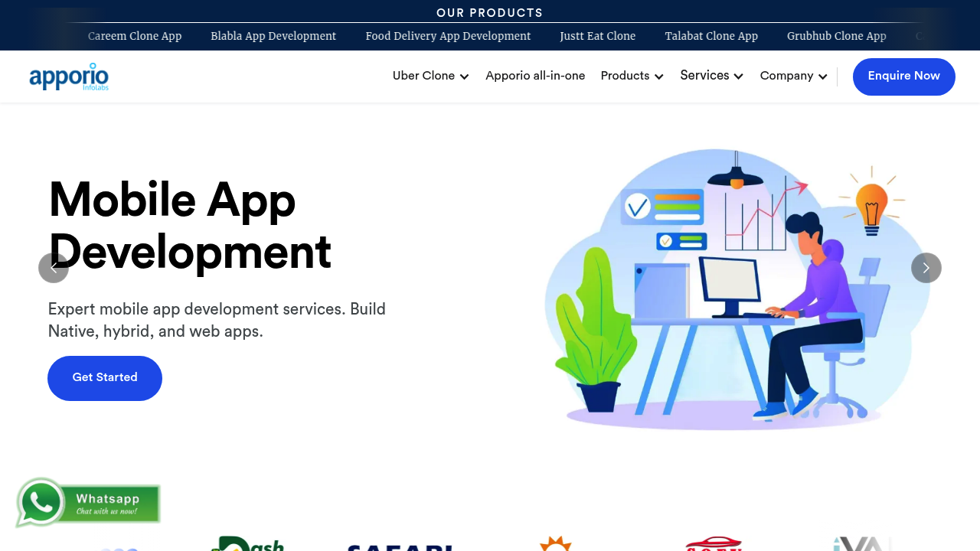The image size is (980, 551).
Task: Show the Company dropdown menu
Action: tap(793, 76)
